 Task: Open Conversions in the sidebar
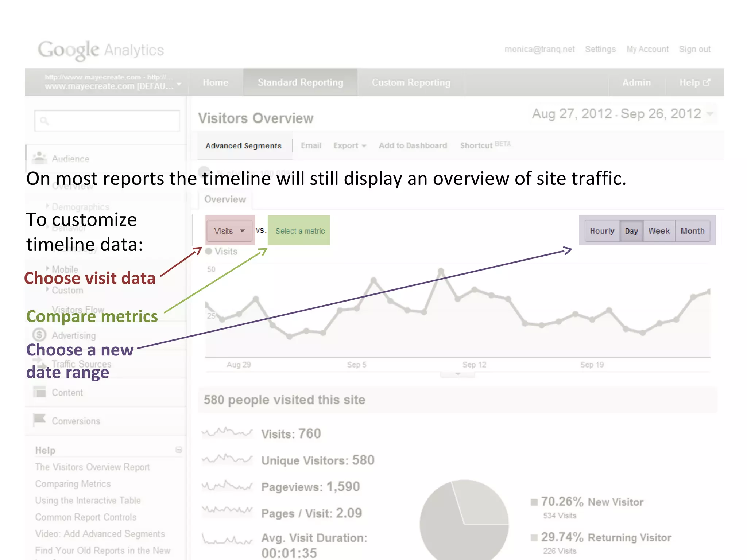76,421
